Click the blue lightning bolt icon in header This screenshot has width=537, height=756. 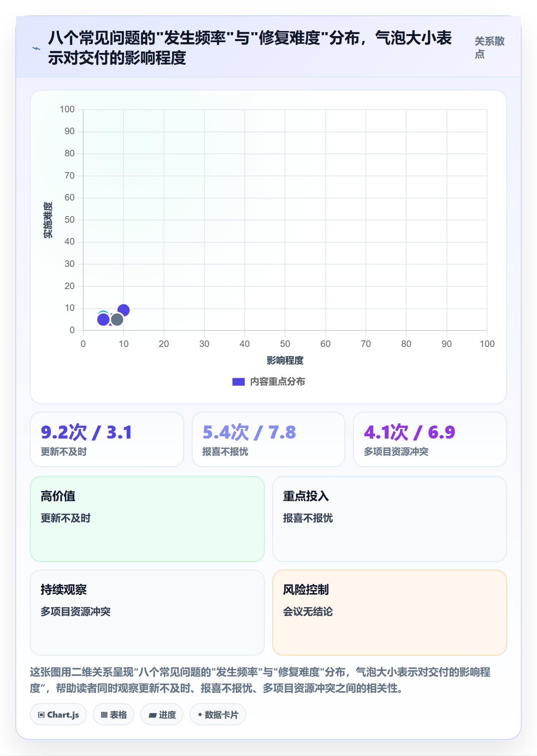tap(36, 48)
